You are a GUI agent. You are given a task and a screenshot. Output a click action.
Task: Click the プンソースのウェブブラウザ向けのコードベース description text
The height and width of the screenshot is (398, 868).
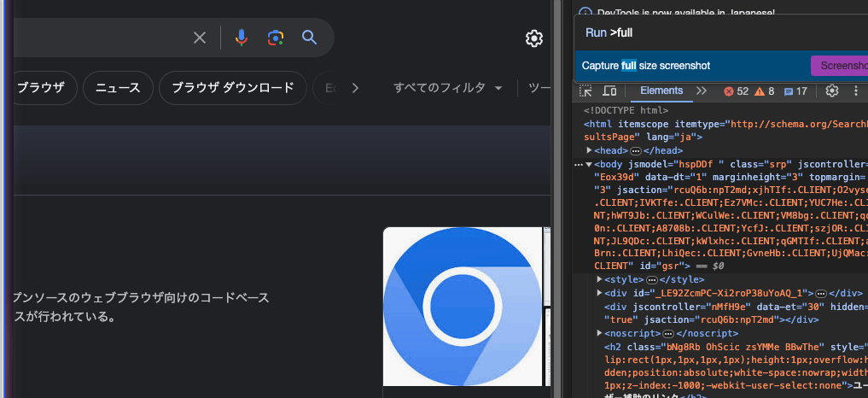click(141, 298)
